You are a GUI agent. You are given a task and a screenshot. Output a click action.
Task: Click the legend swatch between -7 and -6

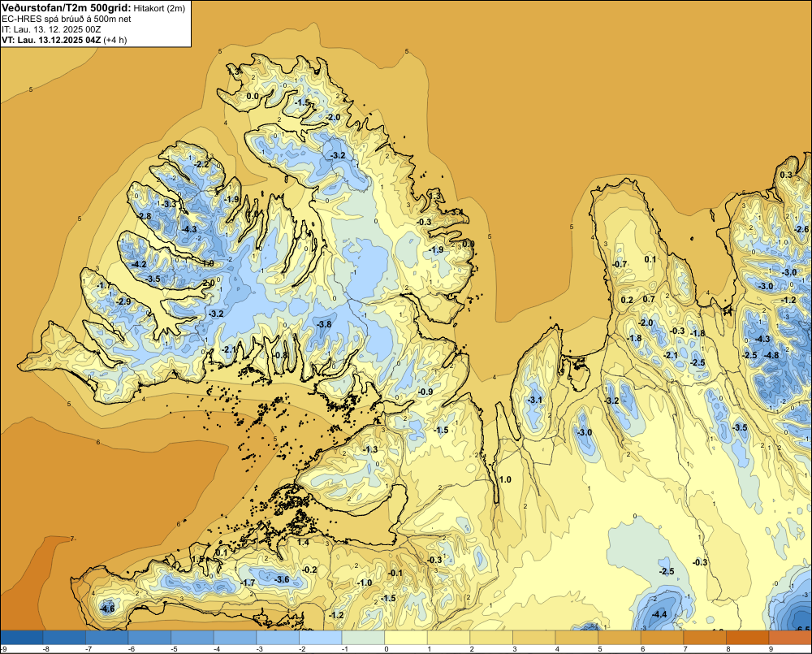coord(107,638)
